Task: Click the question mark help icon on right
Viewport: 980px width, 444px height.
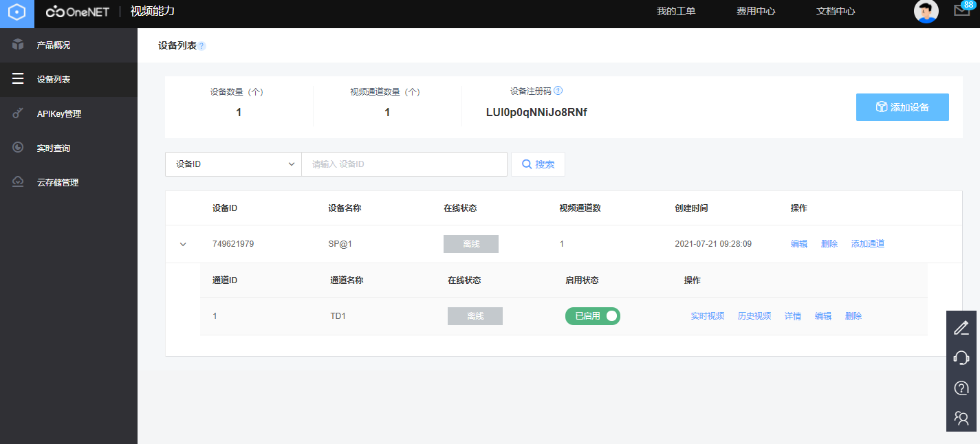Action: [x=961, y=388]
